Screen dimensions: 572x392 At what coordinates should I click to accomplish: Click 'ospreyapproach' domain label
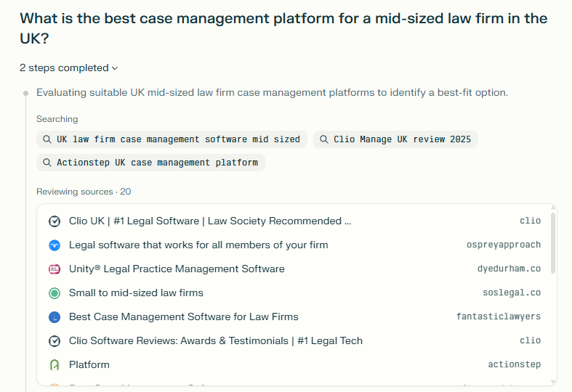click(504, 245)
